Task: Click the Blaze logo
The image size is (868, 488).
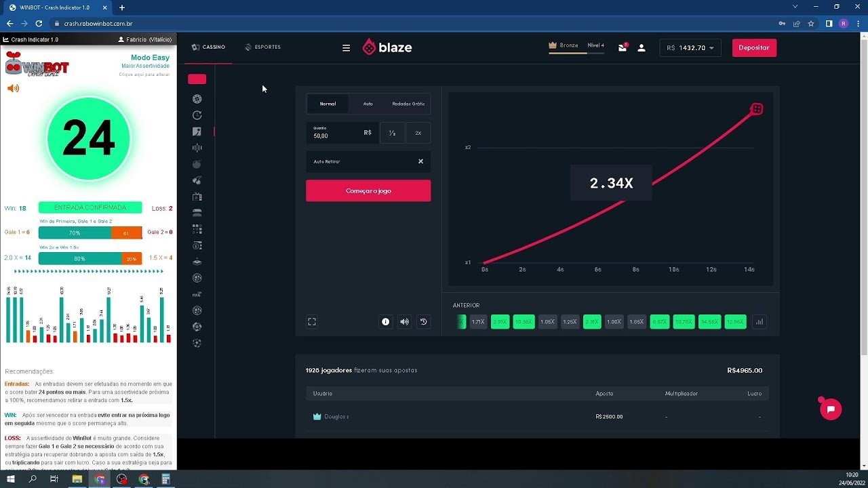Action: coord(387,47)
